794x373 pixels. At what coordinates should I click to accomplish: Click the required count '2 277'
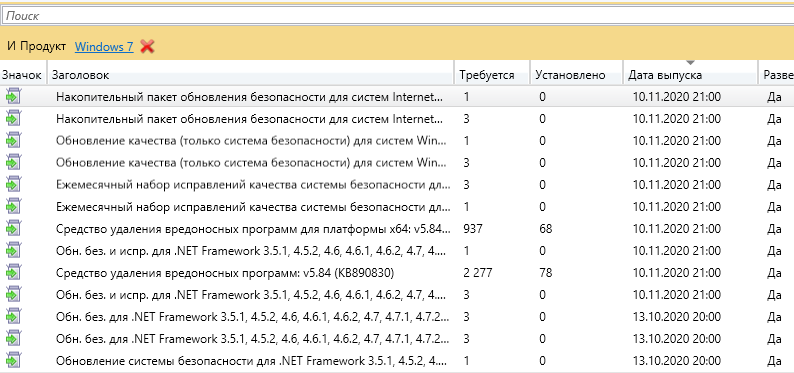point(478,273)
